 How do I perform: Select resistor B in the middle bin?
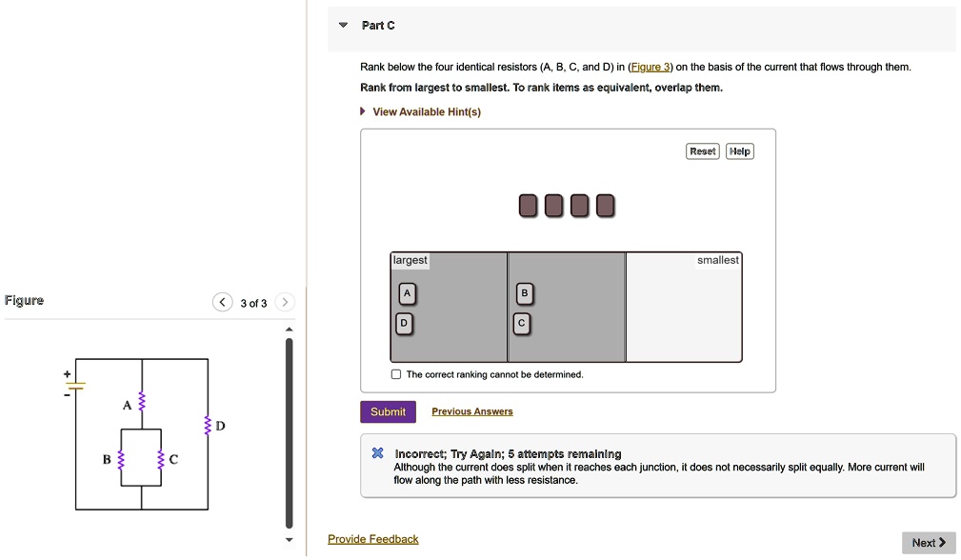pyautogui.click(x=523, y=293)
